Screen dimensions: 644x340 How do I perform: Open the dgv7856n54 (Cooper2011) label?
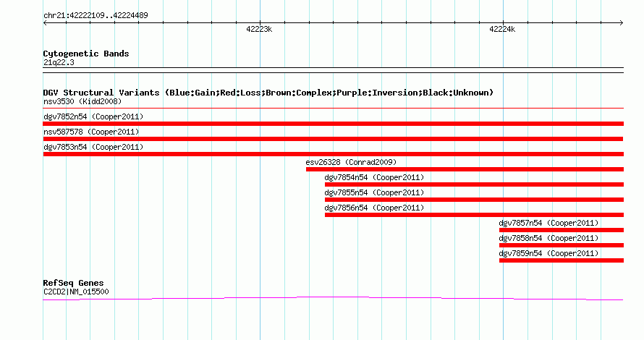374,208
